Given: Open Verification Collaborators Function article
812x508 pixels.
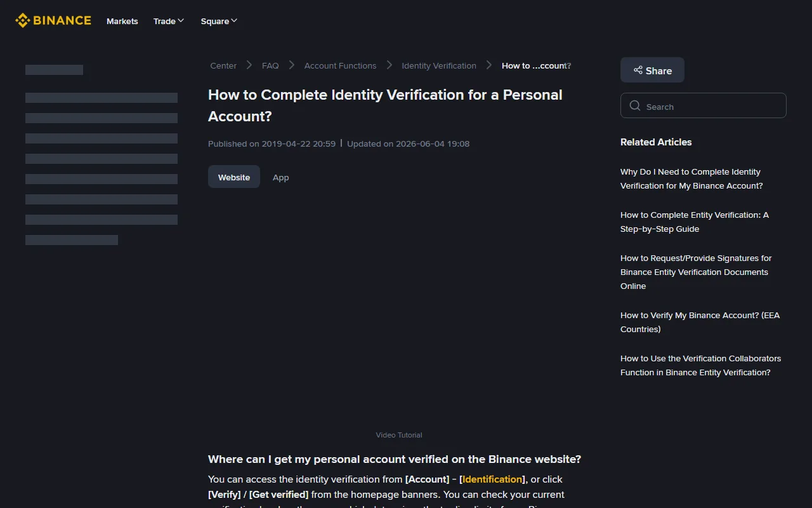Looking at the screenshot, I should pyautogui.click(x=700, y=365).
